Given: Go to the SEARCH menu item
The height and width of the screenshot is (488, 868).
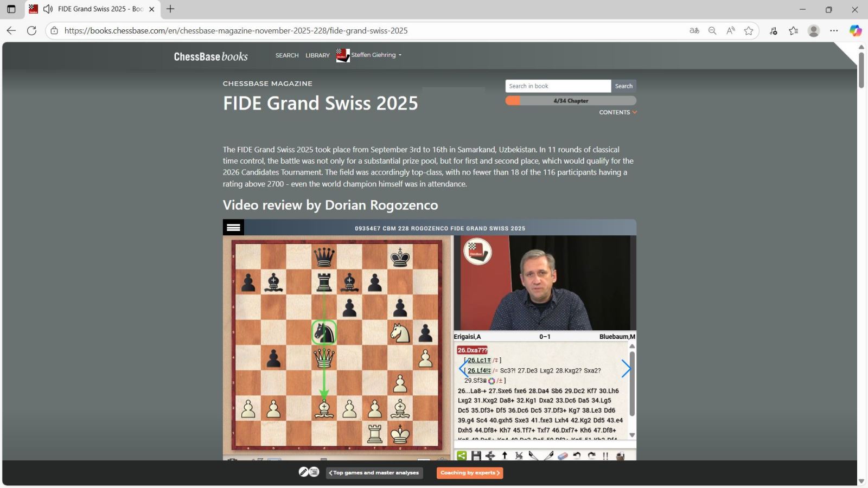Looking at the screenshot, I should coord(287,55).
